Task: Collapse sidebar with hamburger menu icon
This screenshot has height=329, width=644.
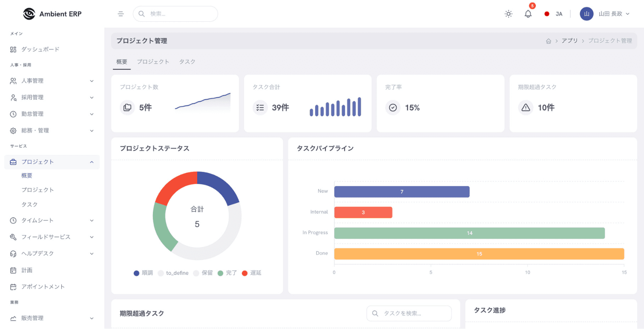Action: (x=121, y=14)
